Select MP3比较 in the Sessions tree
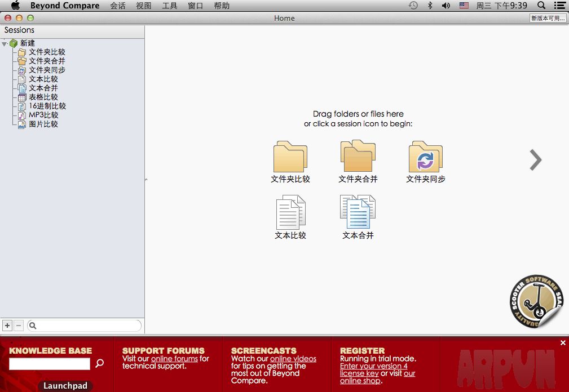The width and height of the screenshot is (569, 392). coord(43,115)
